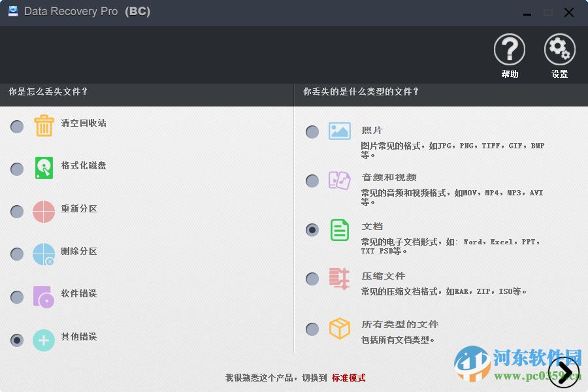Select the 格式化磁盘 scenario option
This screenshot has height=392, width=588.
tap(16, 169)
